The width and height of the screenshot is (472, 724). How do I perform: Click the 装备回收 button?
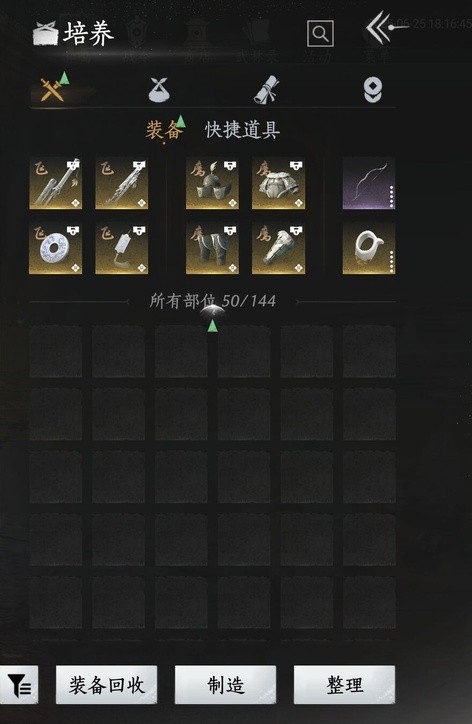click(107, 685)
